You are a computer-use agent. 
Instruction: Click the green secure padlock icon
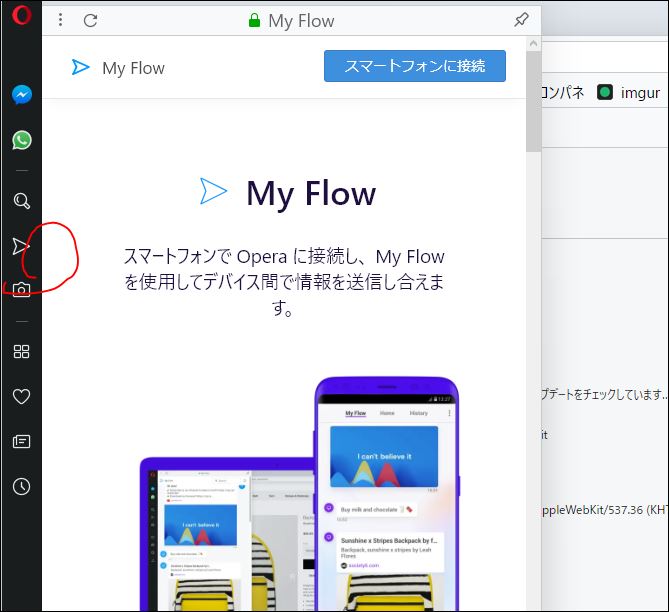click(254, 20)
